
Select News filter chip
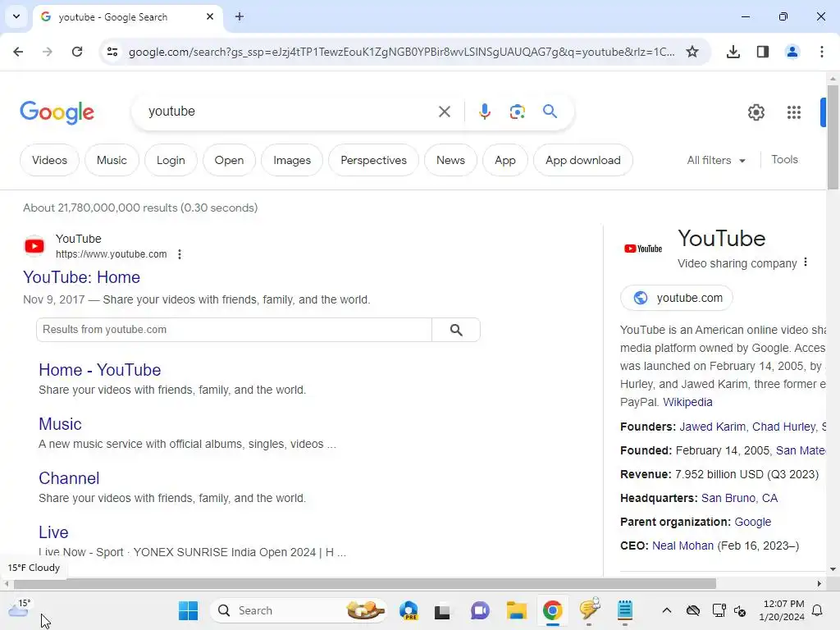(x=450, y=160)
